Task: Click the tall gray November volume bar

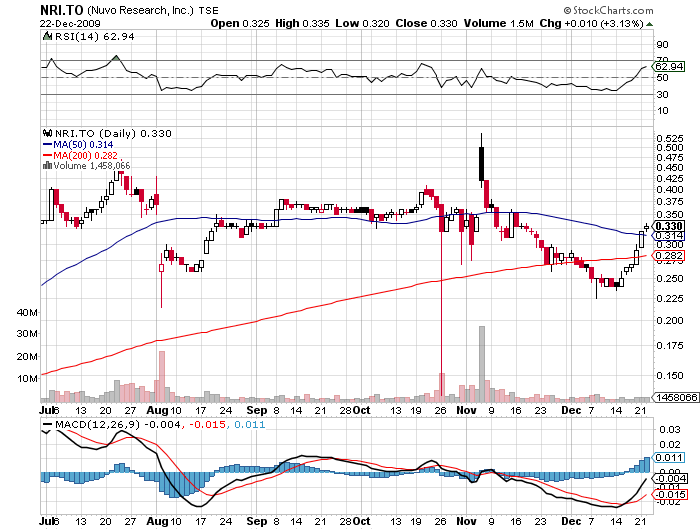Action: (482, 364)
